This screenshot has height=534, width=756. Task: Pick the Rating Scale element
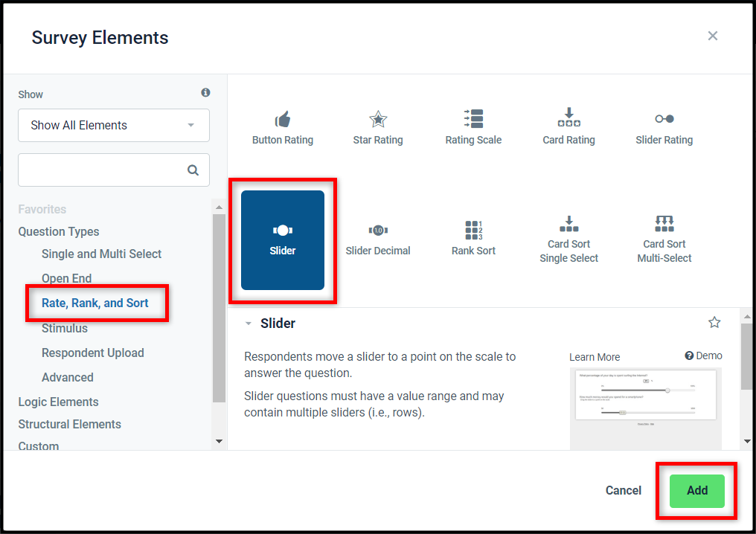473,128
